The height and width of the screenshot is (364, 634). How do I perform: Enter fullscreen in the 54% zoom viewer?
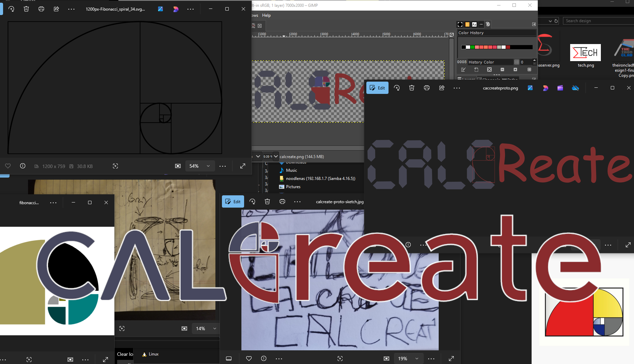click(x=243, y=166)
